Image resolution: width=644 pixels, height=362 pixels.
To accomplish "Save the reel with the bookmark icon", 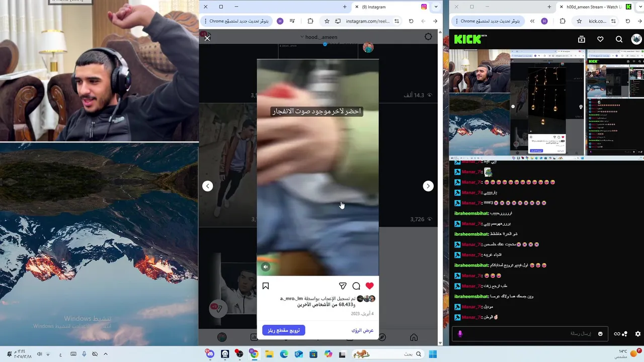I will (266, 286).
